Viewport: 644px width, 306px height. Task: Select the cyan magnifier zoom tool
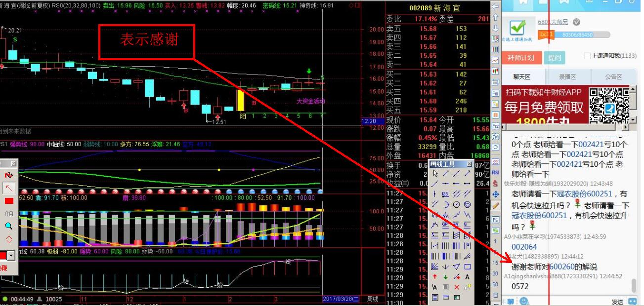[x=9, y=227]
